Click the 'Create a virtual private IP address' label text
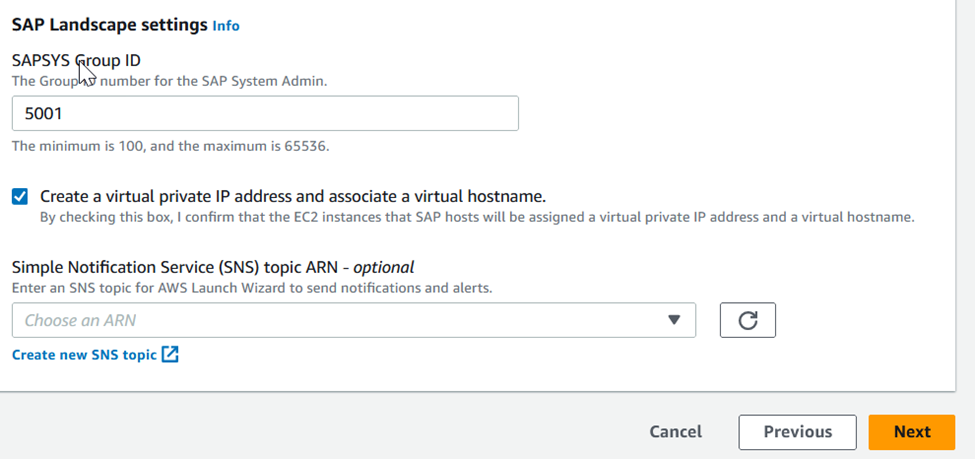 pyautogui.click(x=293, y=197)
